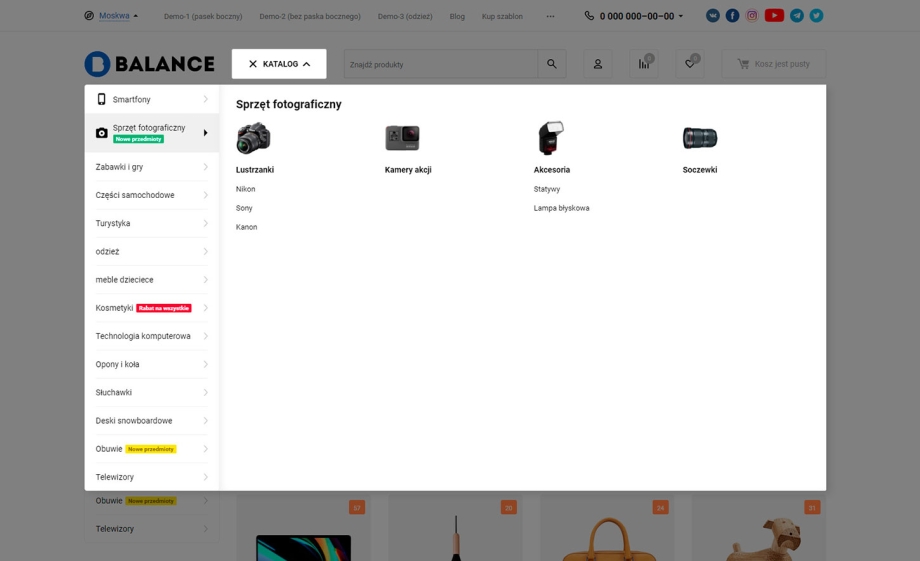
Task: Select Technologia komputerowa category
Action: (143, 336)
